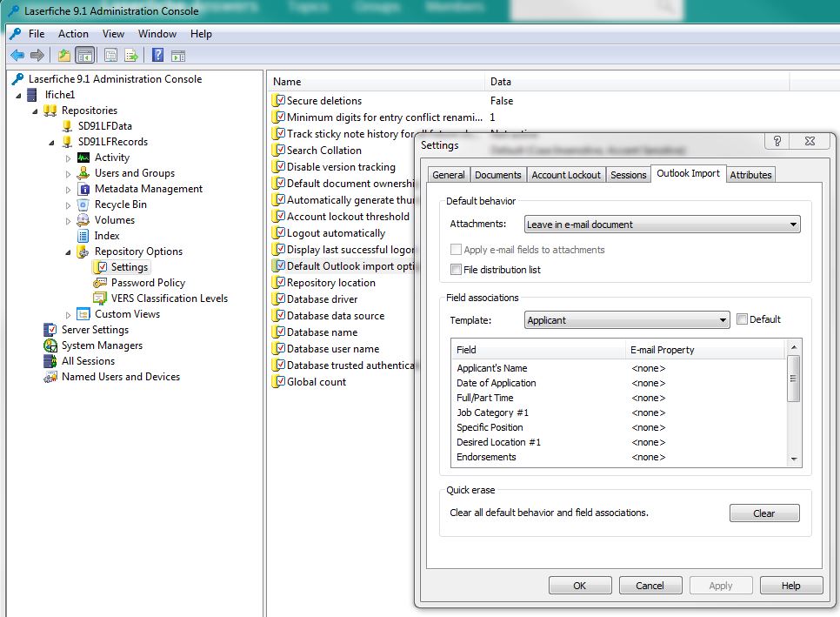Check the Default template checkbox
Image resolution: width=840 pixels, height=617 pixels.
coord(742,319)
